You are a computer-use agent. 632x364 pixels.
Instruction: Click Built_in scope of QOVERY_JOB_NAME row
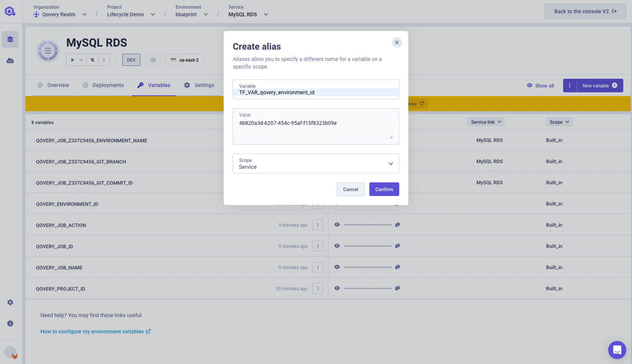pos(554,267)
